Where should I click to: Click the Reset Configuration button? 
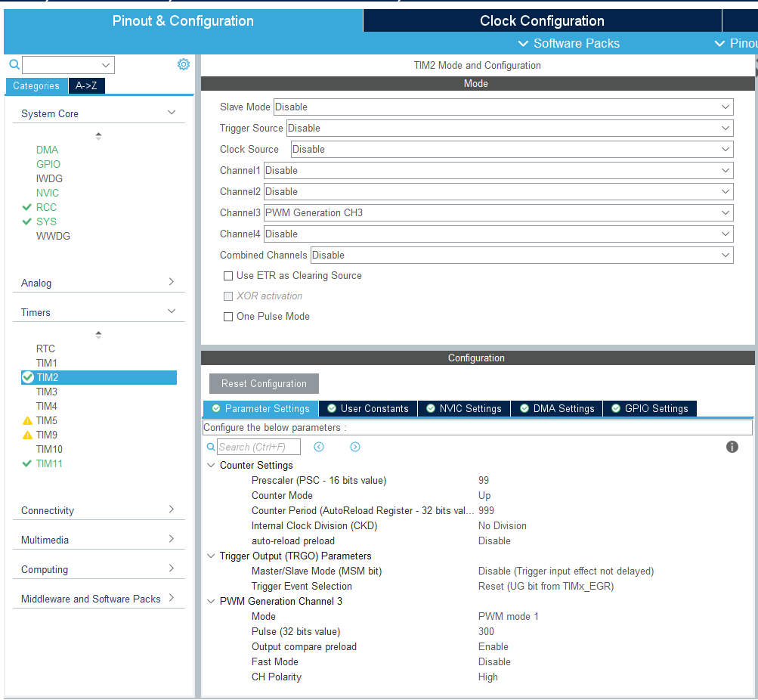(264, 383)
